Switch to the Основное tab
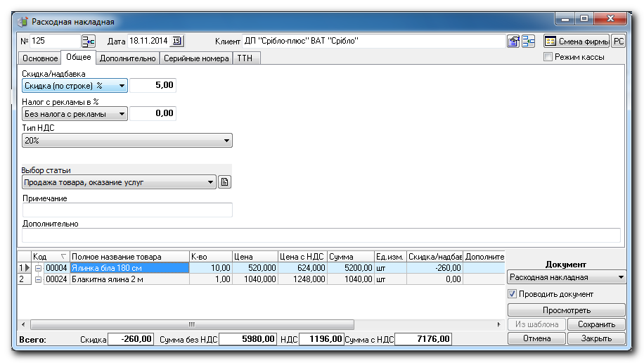 (x=40, y=58)
